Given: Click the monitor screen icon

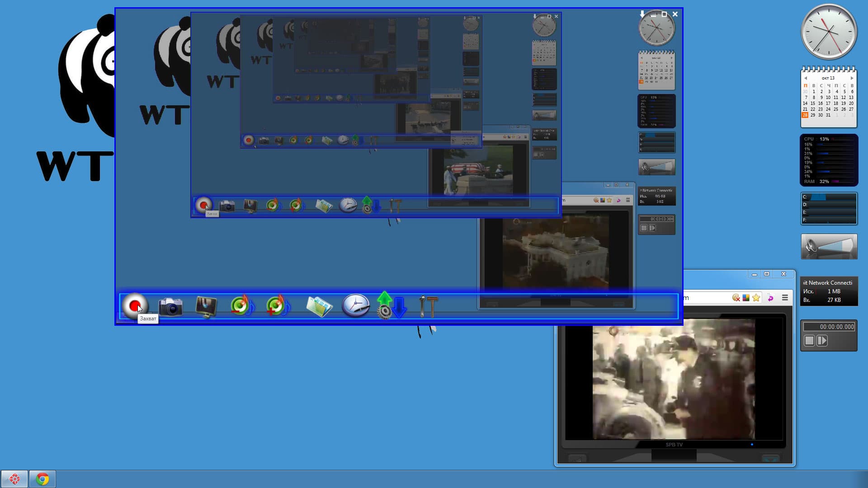Looking at the screenshot, I should pos(206,306).
